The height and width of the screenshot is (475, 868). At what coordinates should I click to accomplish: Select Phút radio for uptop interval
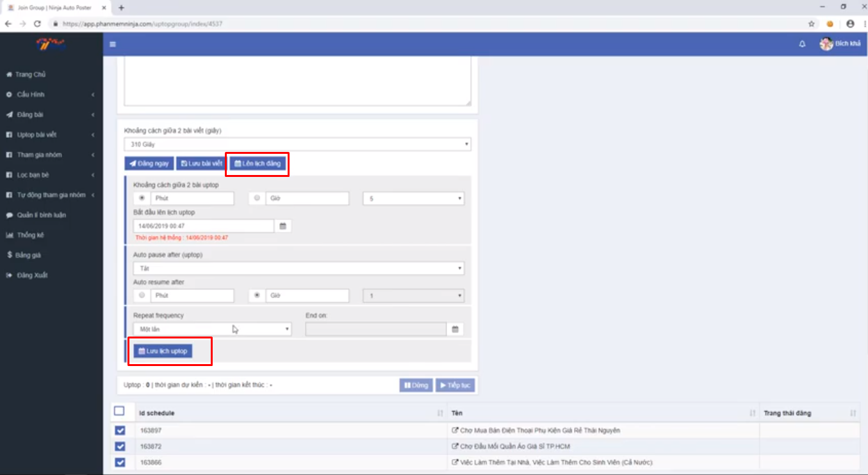pyautogui.click(x=142, y=198)
